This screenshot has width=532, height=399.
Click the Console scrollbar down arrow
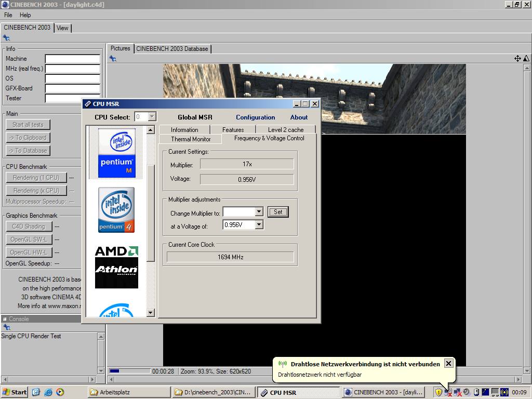click(101, 370)
